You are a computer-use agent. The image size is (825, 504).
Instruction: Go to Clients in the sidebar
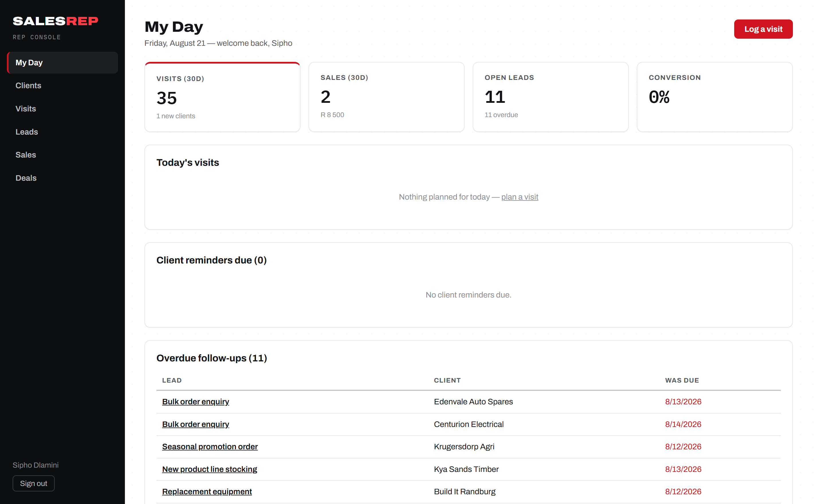pos(63,86)
